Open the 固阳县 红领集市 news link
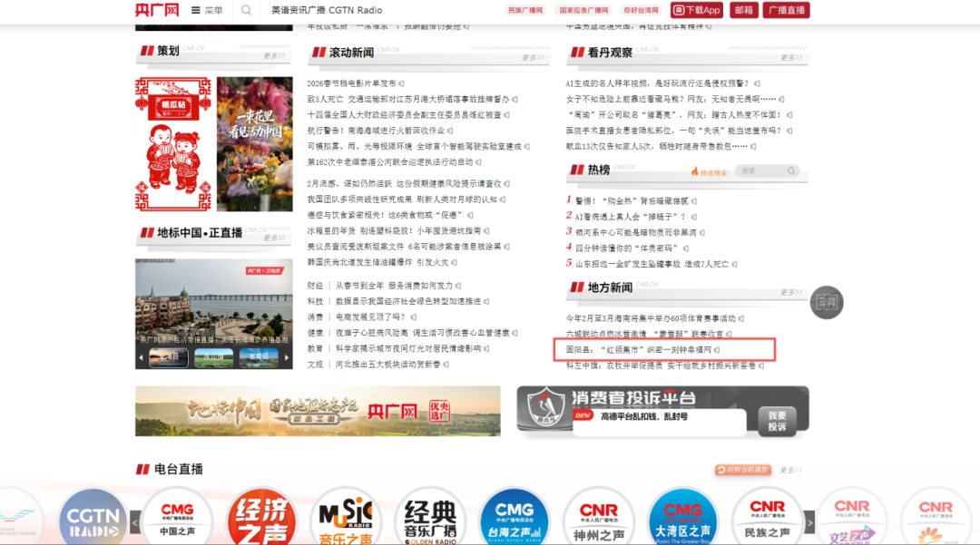 [x=640, y=349]
